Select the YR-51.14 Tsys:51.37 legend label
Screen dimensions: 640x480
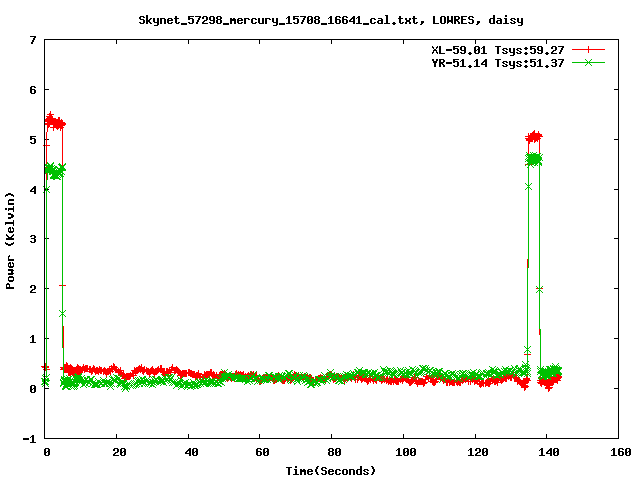pos(498,63)
